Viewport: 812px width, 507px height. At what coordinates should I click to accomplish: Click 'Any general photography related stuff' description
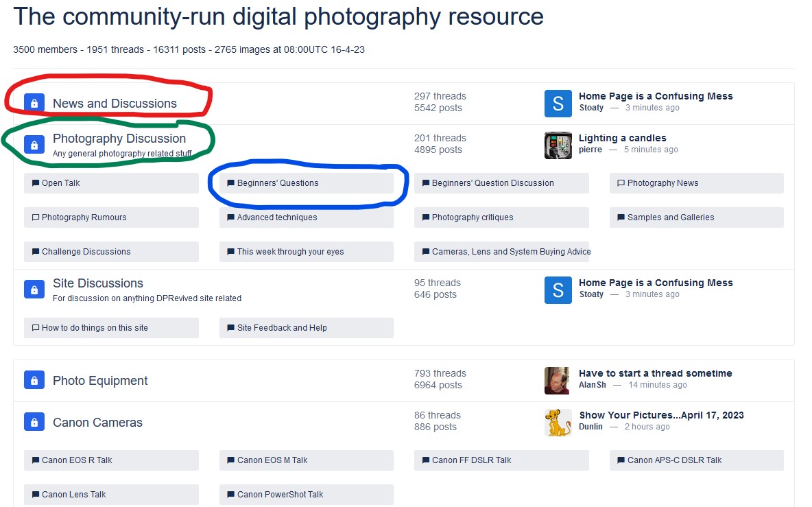(122, 153)
